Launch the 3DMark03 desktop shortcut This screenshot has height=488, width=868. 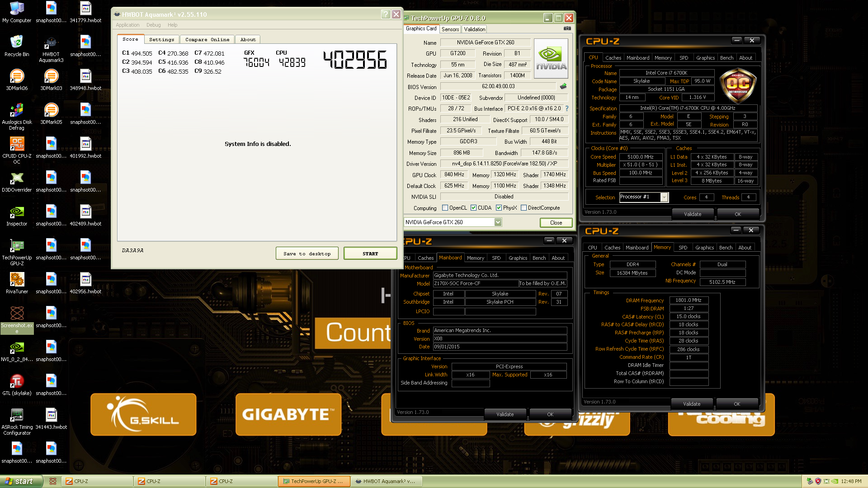pyautogui.click(x=51, y=80)
